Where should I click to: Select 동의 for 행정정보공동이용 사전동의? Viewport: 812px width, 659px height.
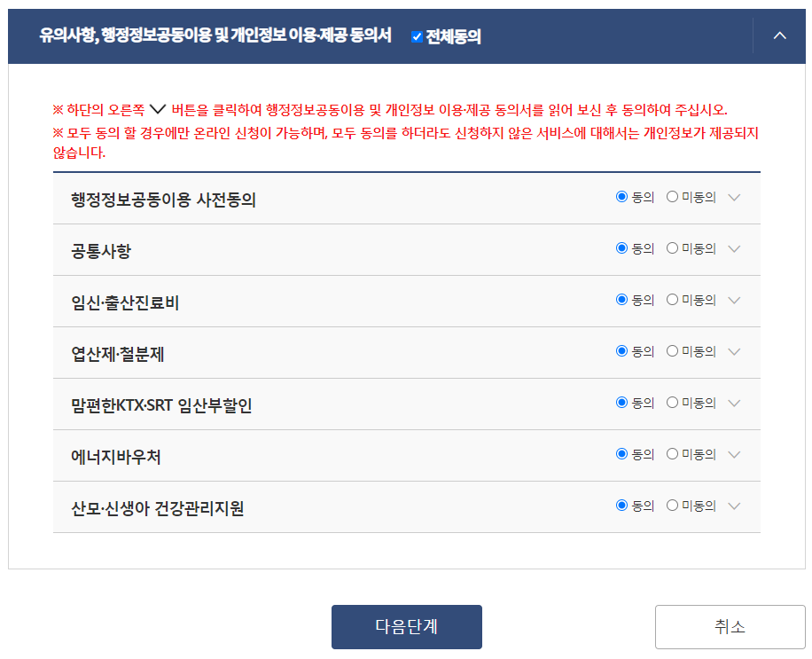click(621, 197)
